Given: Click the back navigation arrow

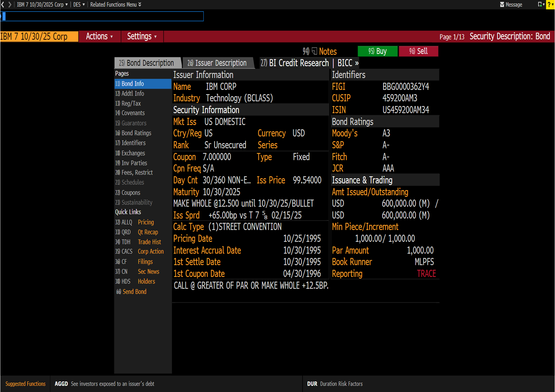Looking at the screenshot, I should (x=3, y=4).
